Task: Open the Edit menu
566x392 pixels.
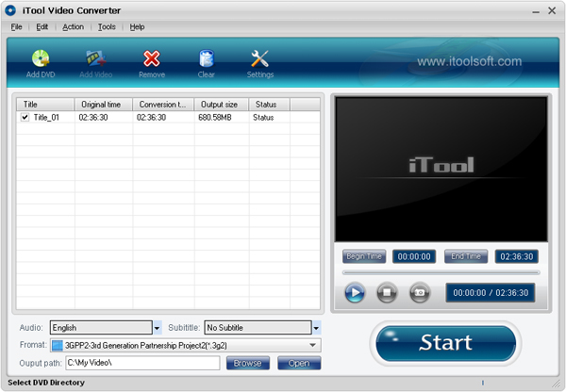Action: [x=42, y=26]
